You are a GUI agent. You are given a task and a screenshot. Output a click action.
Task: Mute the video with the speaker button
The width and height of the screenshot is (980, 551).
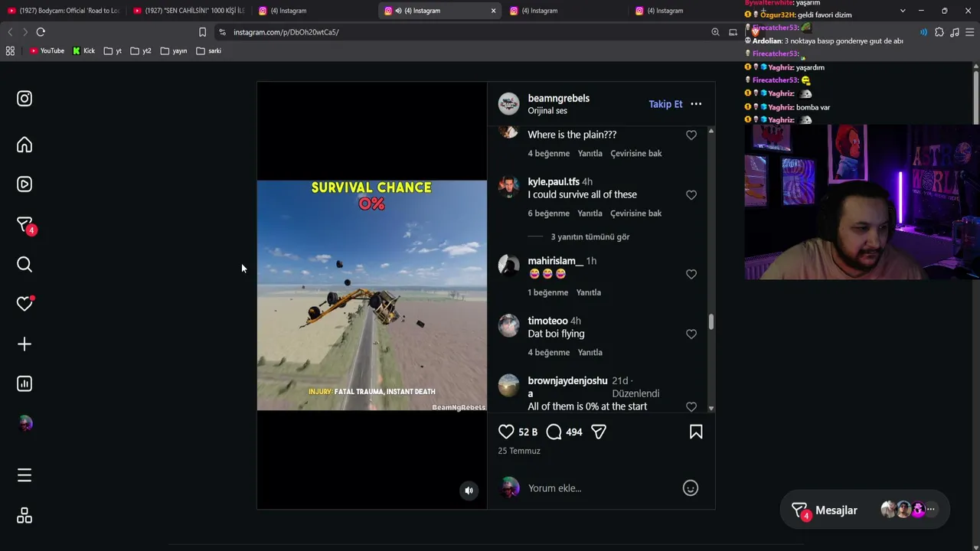[469, 491]
